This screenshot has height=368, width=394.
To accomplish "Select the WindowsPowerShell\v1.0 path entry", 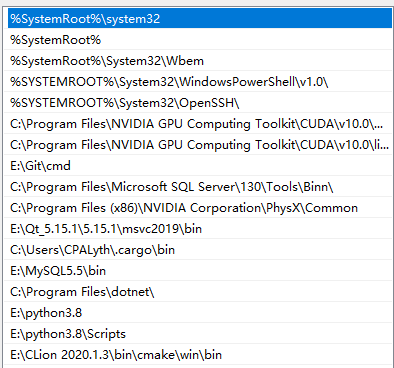I will click(199, 82).
